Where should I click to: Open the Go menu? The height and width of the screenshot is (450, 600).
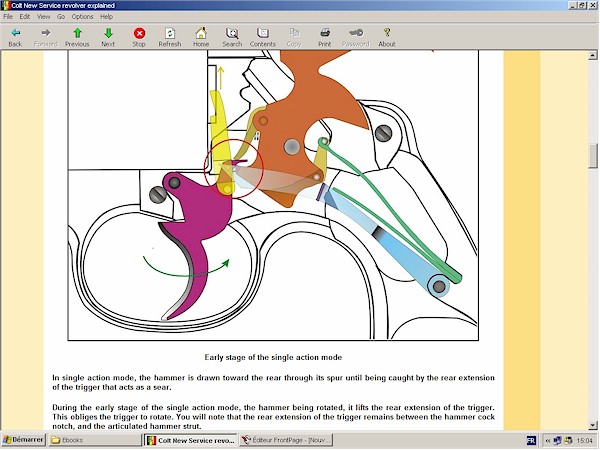point(61,16)
